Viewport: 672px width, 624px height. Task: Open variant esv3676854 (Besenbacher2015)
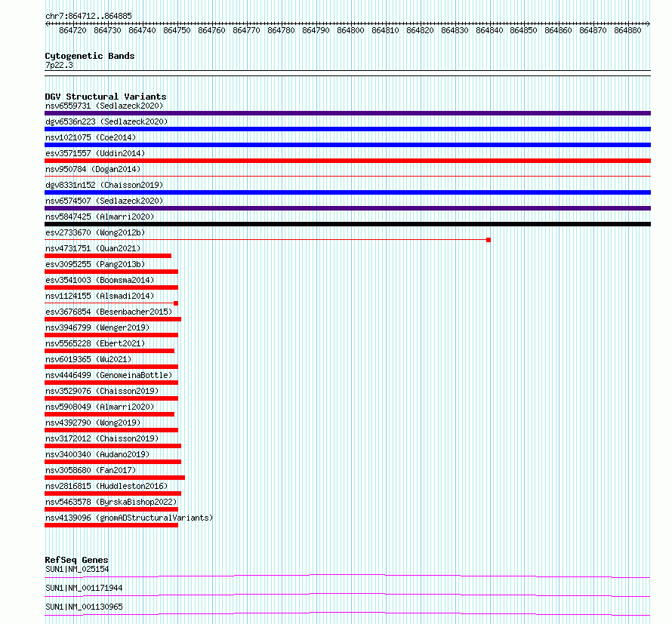109,312
